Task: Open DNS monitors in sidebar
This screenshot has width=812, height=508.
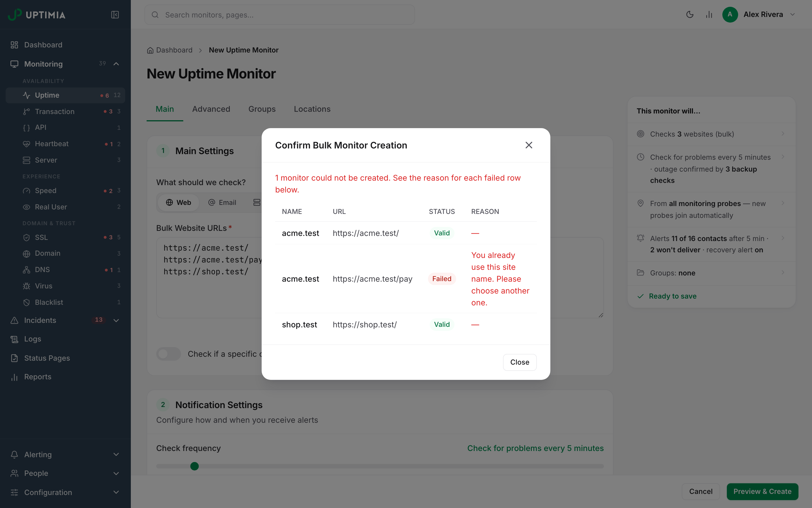Action: pos(65,270)
